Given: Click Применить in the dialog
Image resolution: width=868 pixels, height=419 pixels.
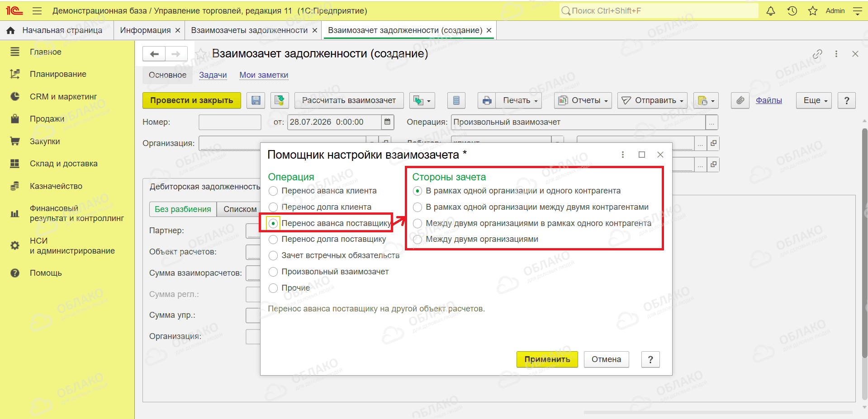Looking at the screenshot, I should click(547, 359).
